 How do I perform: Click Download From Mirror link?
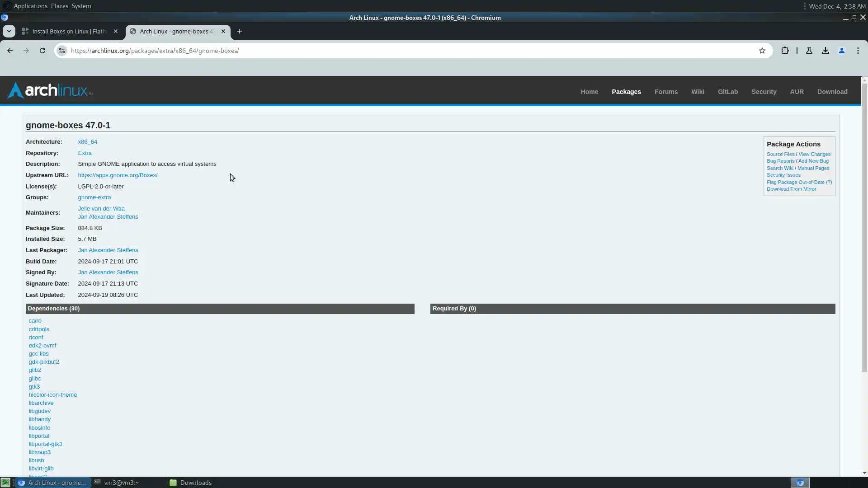pyautogui.click(x=791, y=189)
